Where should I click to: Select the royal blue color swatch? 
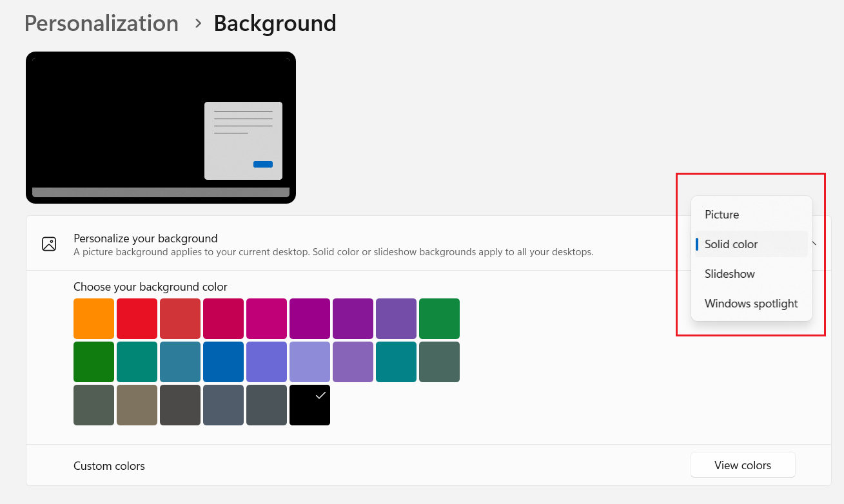pyautogui.click(x=223, y=362)
